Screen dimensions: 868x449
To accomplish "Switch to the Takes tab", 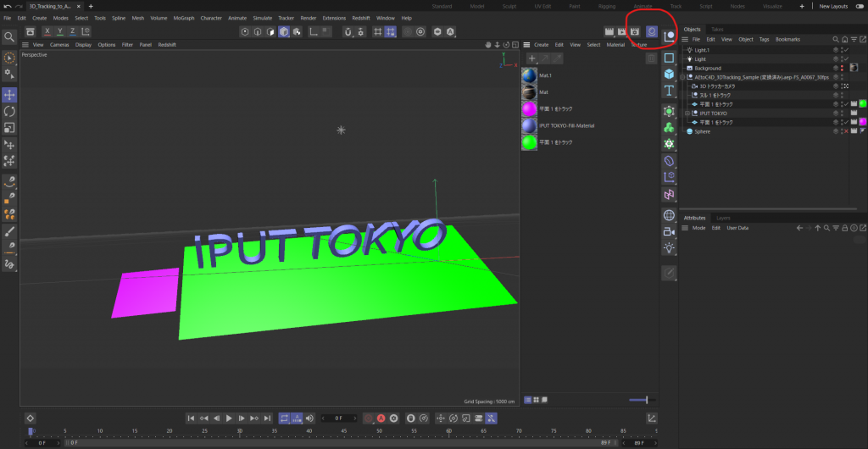I will (x=717, y=29).
